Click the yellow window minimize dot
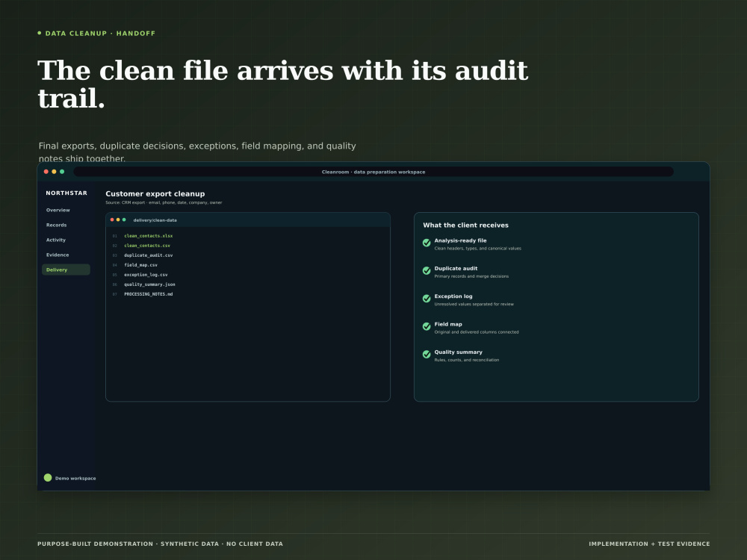The image size is (747, 560). click(x=54, y=172)
